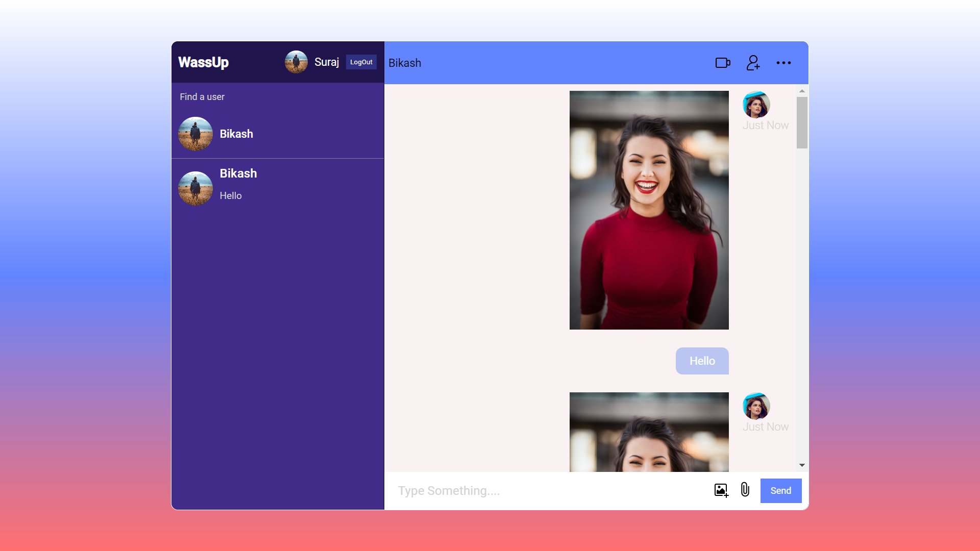
Task: Open the first woman photo message
Action: 649,210
